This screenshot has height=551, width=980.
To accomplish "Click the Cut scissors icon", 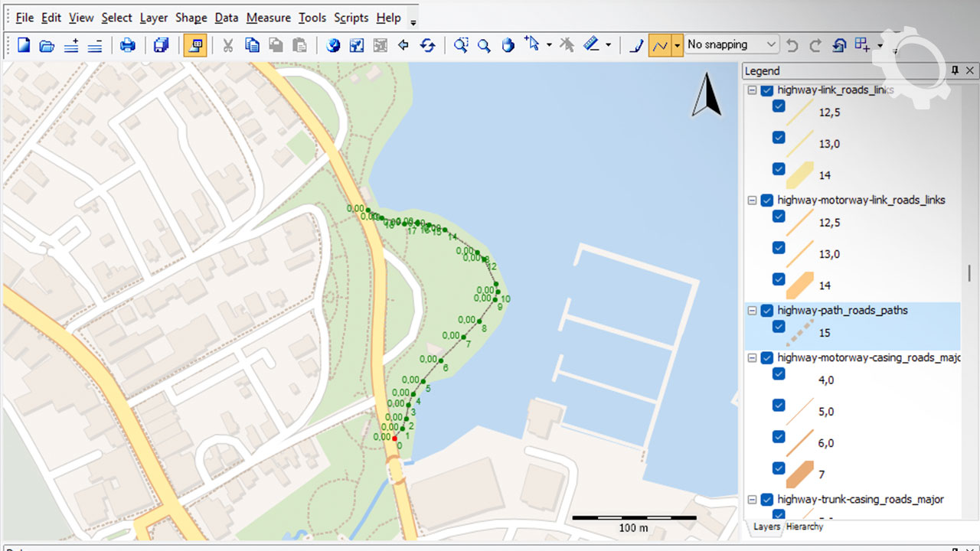I will (227, 45).
